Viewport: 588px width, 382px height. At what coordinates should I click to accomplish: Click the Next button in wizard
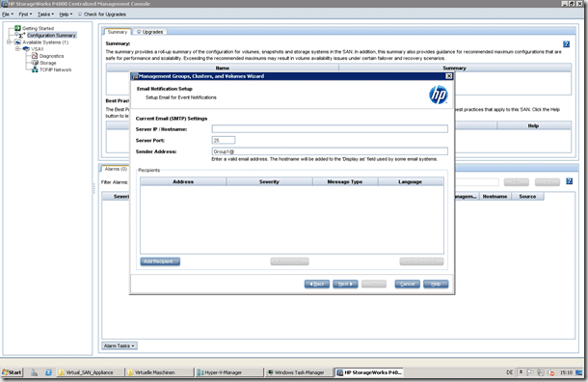pos(345,284)
